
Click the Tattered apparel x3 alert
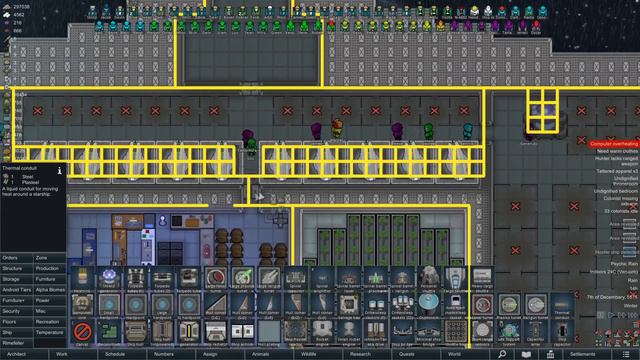617,171
